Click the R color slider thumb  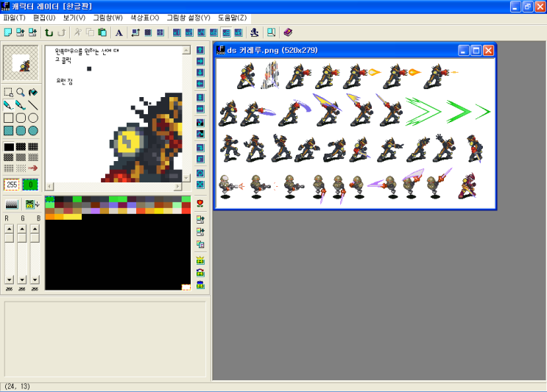9,238
